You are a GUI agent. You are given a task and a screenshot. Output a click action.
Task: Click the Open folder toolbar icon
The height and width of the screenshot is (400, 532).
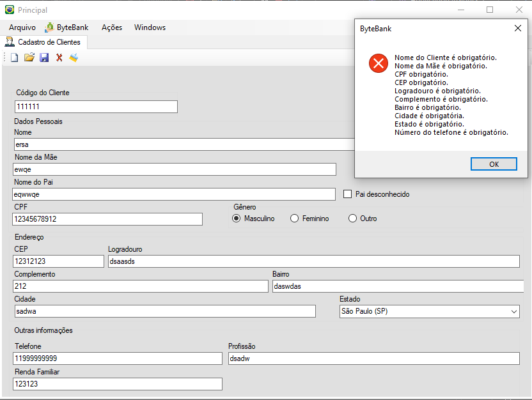29,58
